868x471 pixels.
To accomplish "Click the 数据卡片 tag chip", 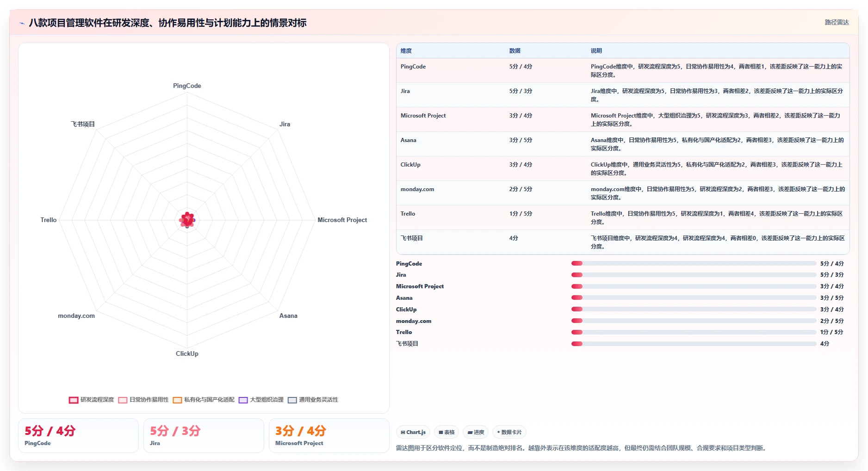I will tap(509, 432).
